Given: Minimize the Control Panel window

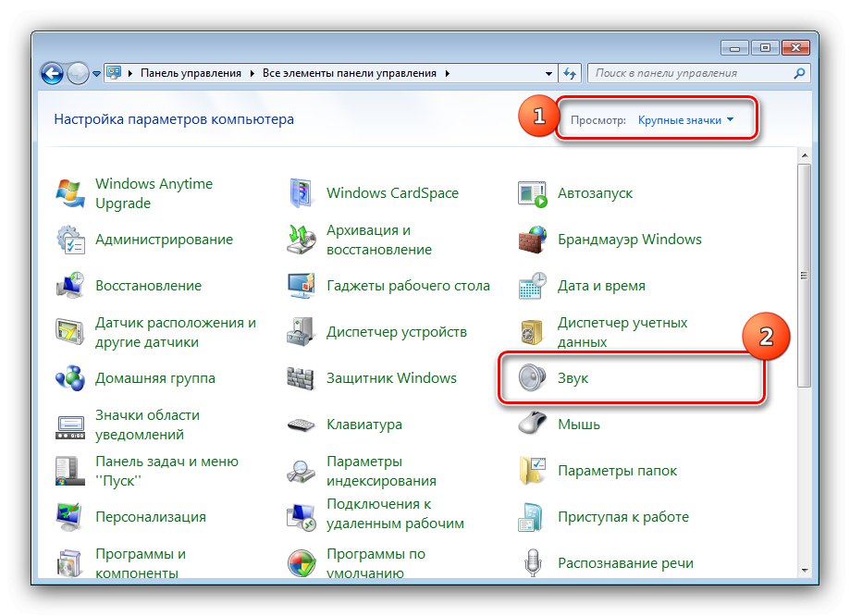Looking at the screenshot, I should coord(734,48).
